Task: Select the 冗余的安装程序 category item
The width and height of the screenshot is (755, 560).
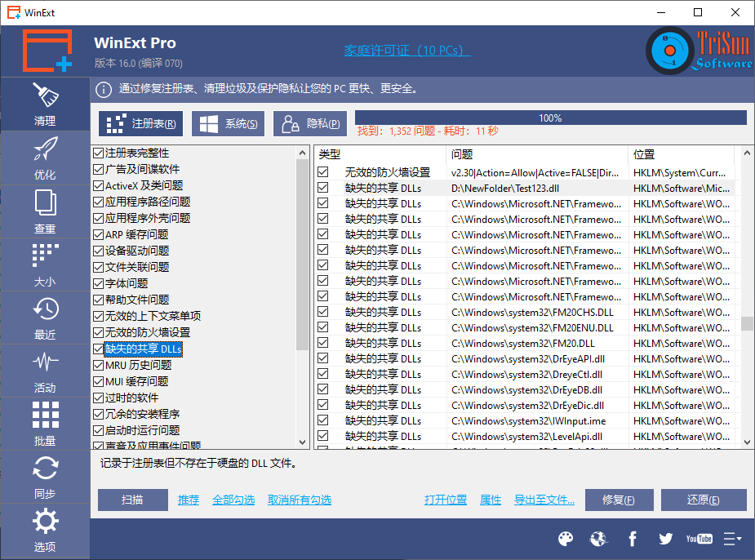Action: [143, 415]
